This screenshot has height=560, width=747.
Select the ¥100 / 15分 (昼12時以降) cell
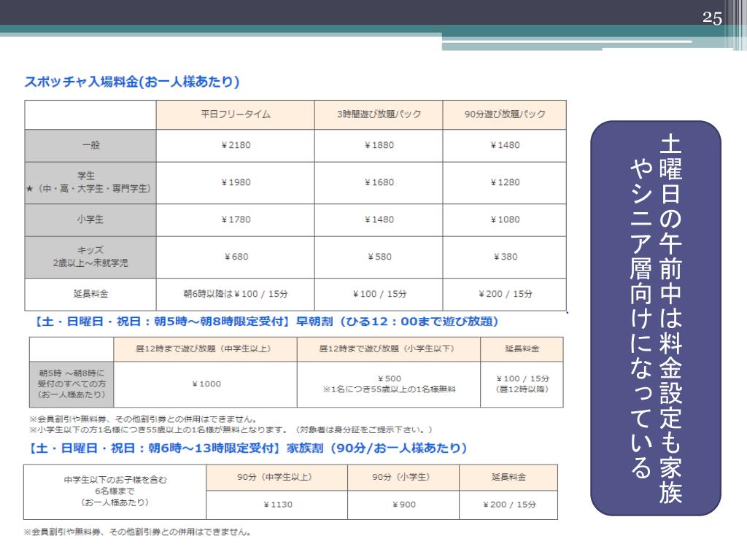(x=522, y=384)
